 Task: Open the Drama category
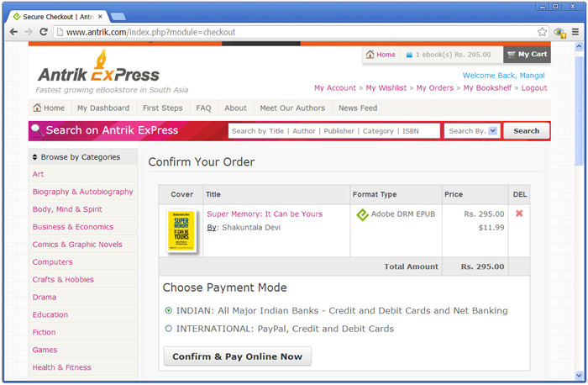click(x=45, y=298)
